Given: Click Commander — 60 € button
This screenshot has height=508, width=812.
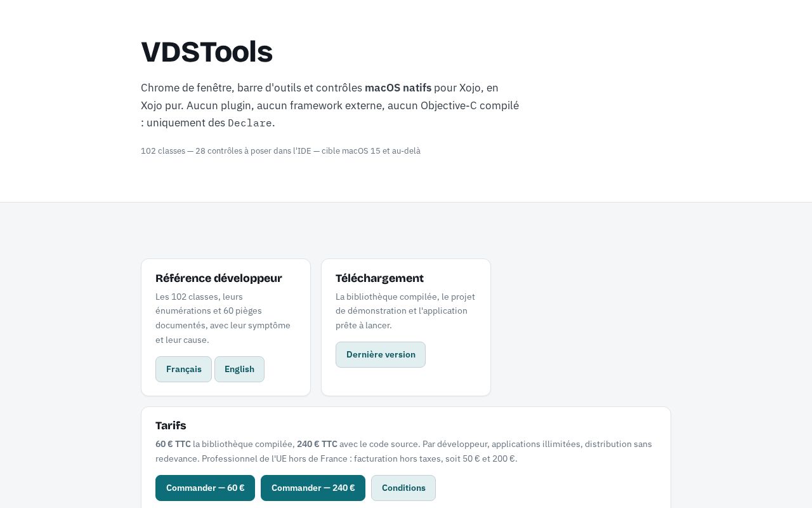Looking at the screenshot, I should pos(205,488).
